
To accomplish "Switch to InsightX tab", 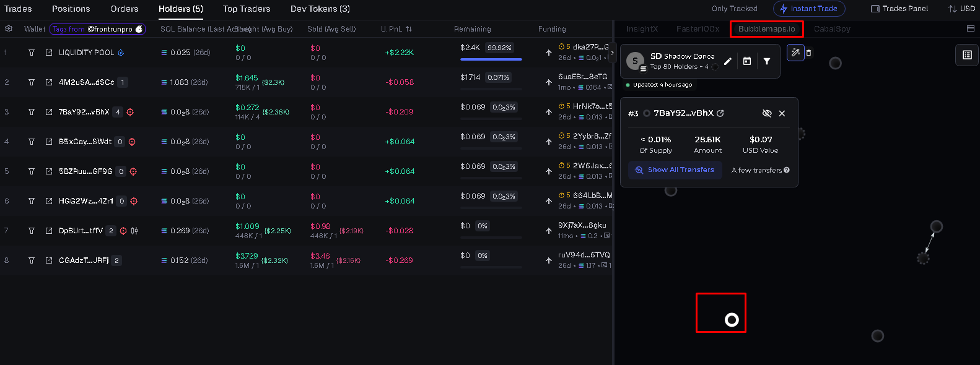I will (642, 29).
